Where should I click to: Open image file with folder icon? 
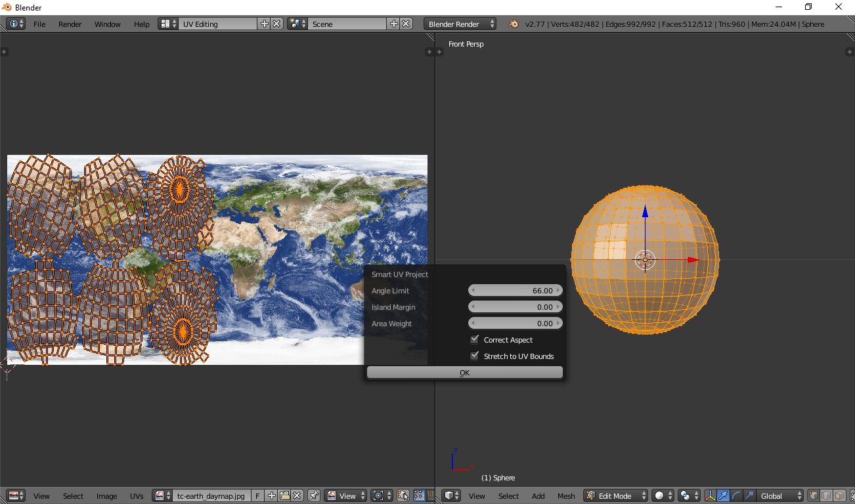284,496
